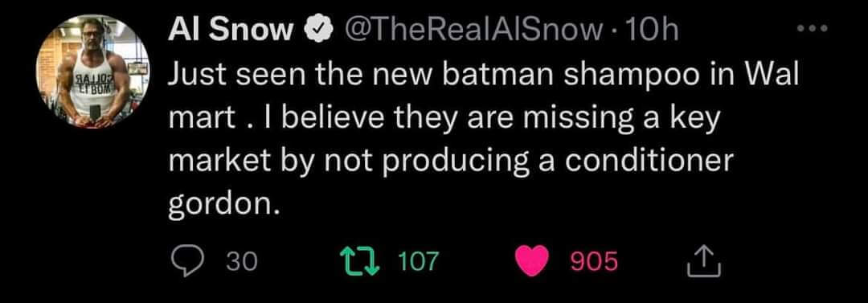Click the tweet's first line about batman shampoo
The height and width of the screenshot is (303, 868).
484,75
